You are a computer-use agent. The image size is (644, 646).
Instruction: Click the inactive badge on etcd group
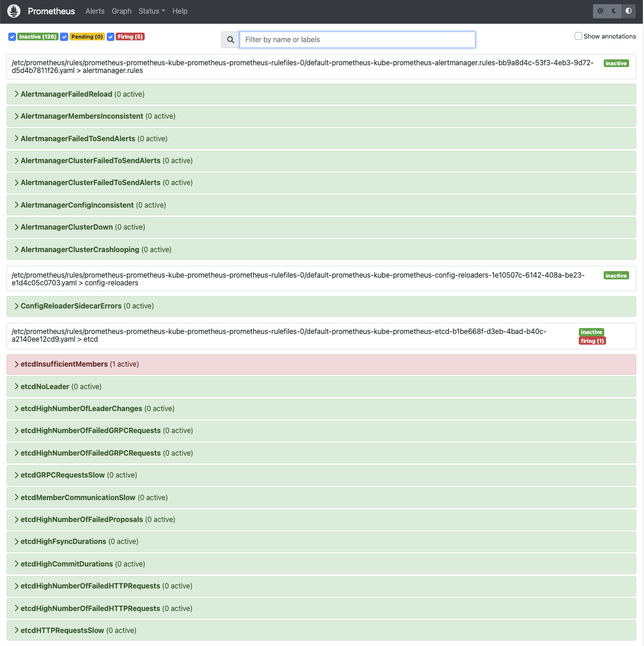[591, 332]
